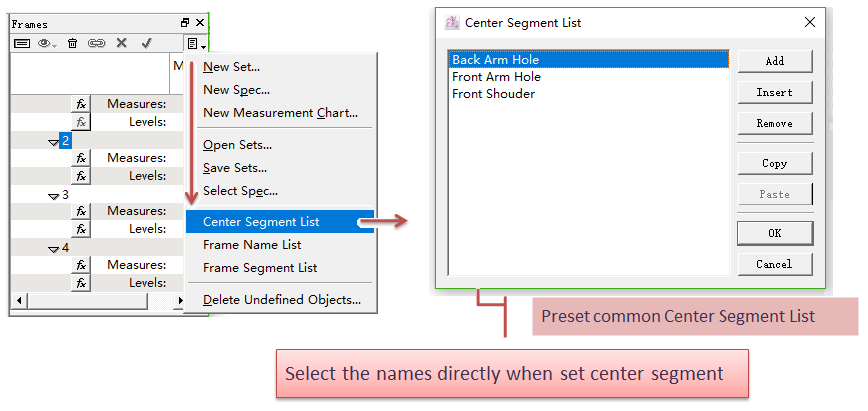Screen dimensions: 868x411
Task: Click the fx button beside frame 4 Measures
Action: [x=81, y=265]
